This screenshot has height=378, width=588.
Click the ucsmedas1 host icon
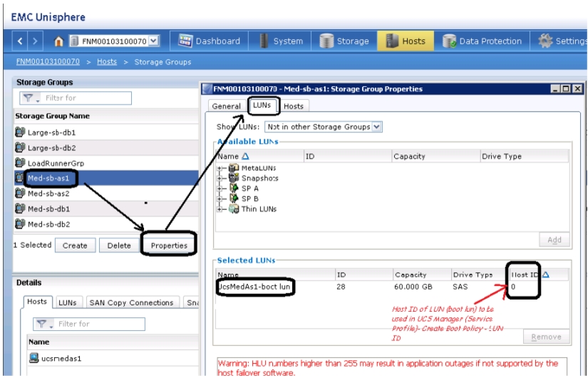tap(34, 358)
